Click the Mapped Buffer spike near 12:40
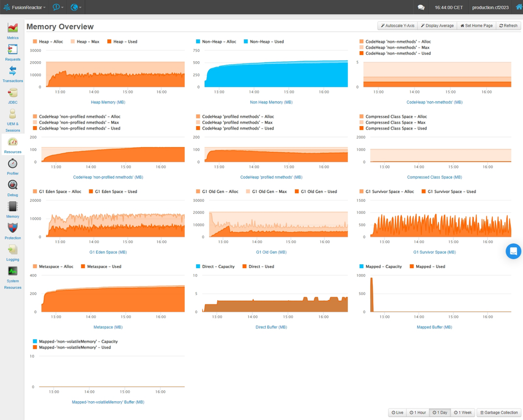Viewport: 523px width, 420px height. 372,294
